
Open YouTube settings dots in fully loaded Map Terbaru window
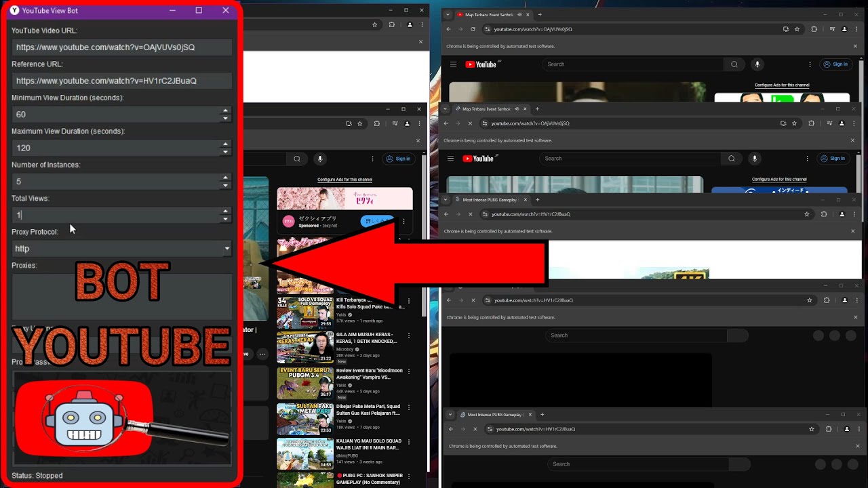[810, 64]
